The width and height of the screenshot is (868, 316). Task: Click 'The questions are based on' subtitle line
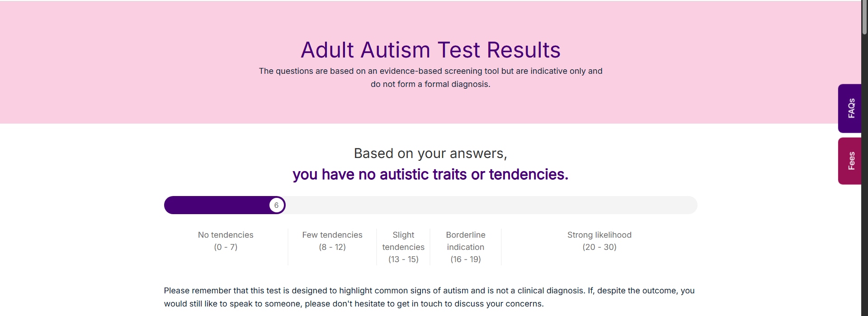[430, 71]
